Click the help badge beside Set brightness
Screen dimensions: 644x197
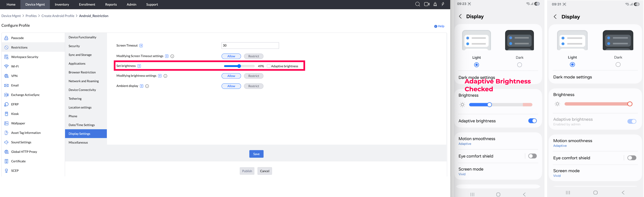[x=139, y=66]
